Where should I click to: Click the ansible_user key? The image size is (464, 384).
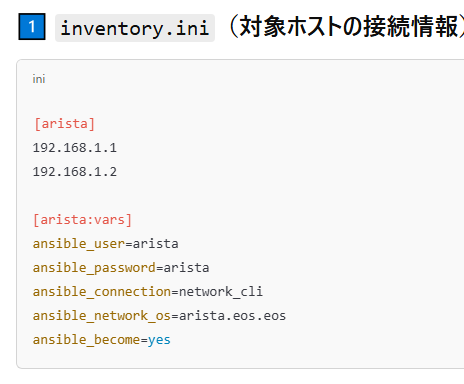coord(79,244)
